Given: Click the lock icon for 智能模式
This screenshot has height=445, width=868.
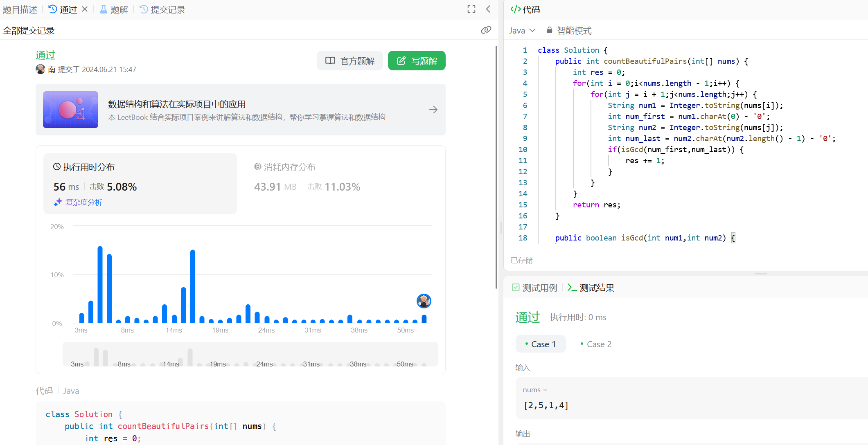Looking at the screenshot, I should pyautogui.click(x=550, y=30).
